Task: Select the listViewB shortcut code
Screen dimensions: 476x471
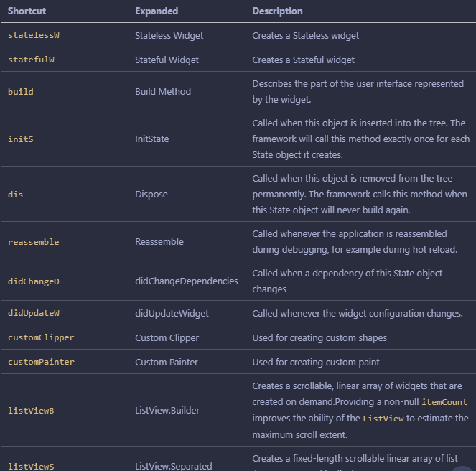Action: (31, 411)
